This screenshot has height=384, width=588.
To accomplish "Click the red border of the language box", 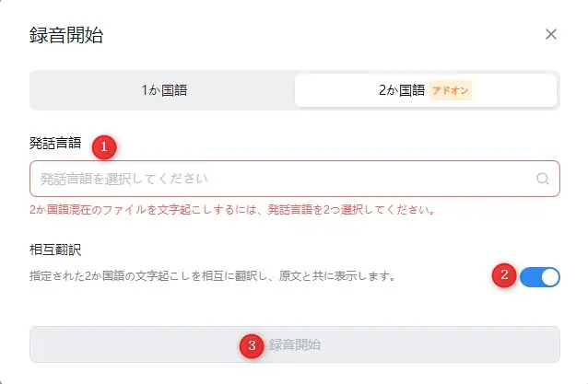I will (x=295, y=160).
